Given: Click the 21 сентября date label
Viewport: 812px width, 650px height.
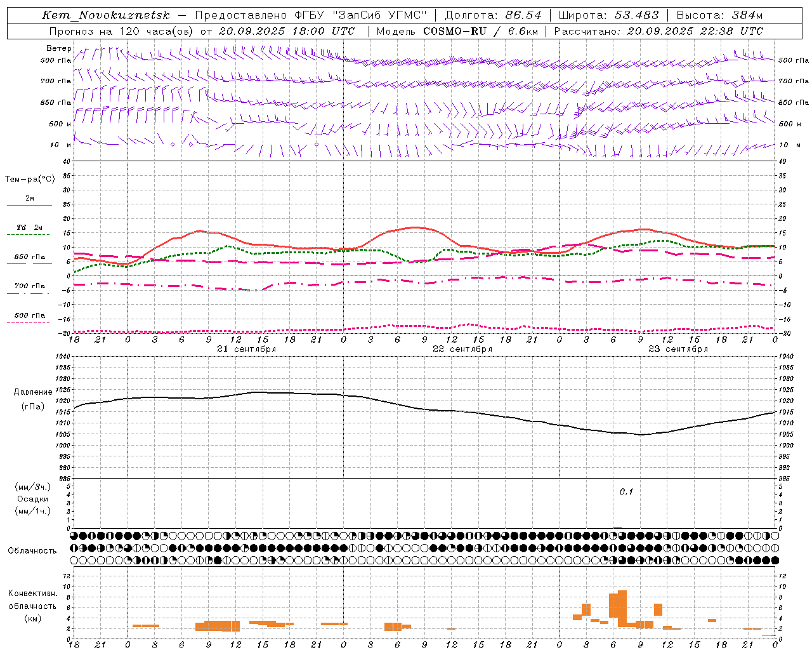Looking at the screenshot, I should [246, 349].
